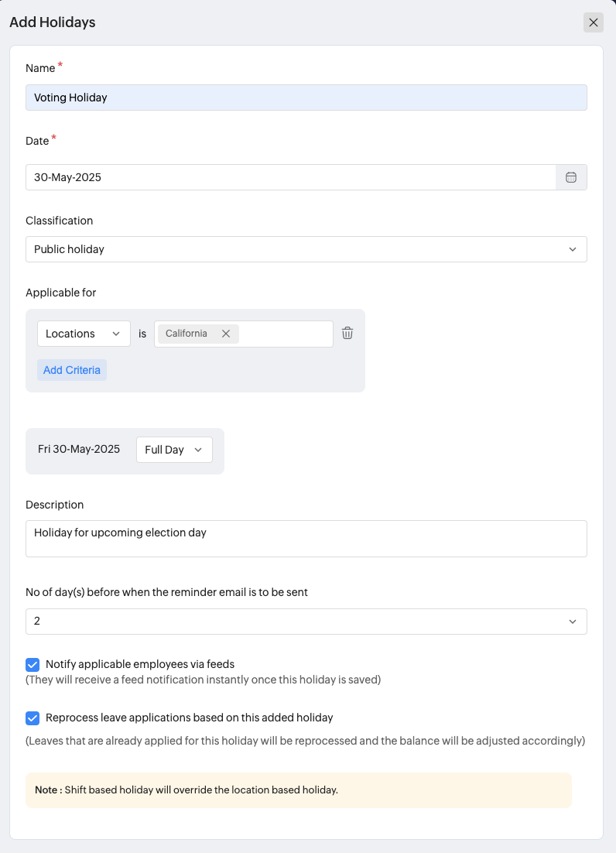Screen dimensions: 616x853
Task: Open the Full Day duration dropdown
Action: pyautogui.click(x=174, y=450)
